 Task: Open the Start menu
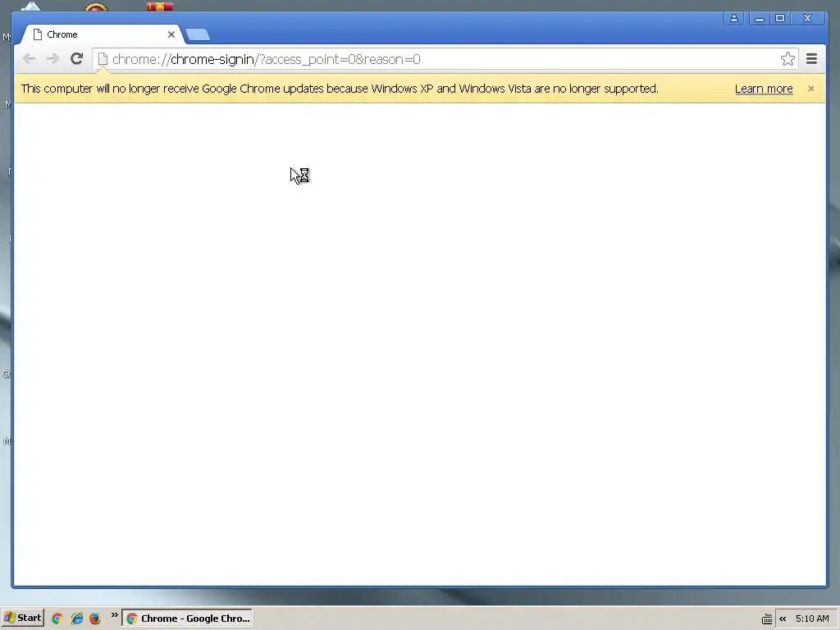(x=22, y=618)
